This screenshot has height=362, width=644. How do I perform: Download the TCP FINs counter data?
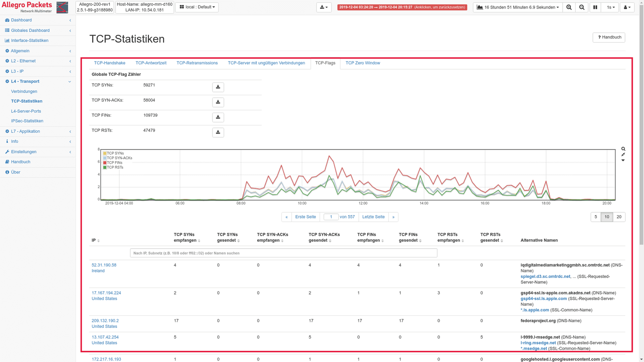click(218, 117)
